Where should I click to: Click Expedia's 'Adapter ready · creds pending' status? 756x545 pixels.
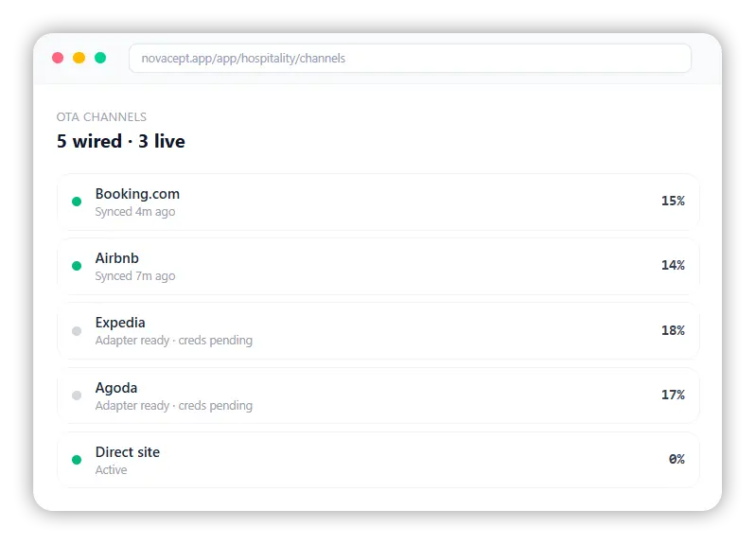(173, 341)
